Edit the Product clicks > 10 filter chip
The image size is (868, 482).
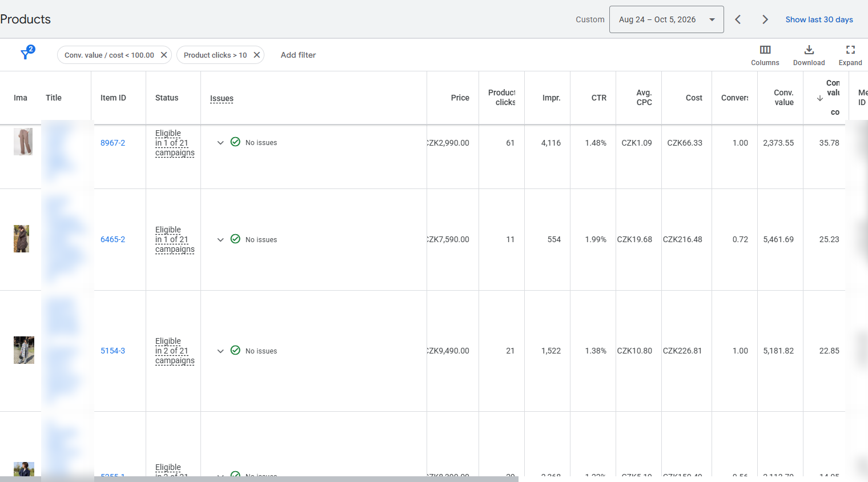(x=215, y=55)
